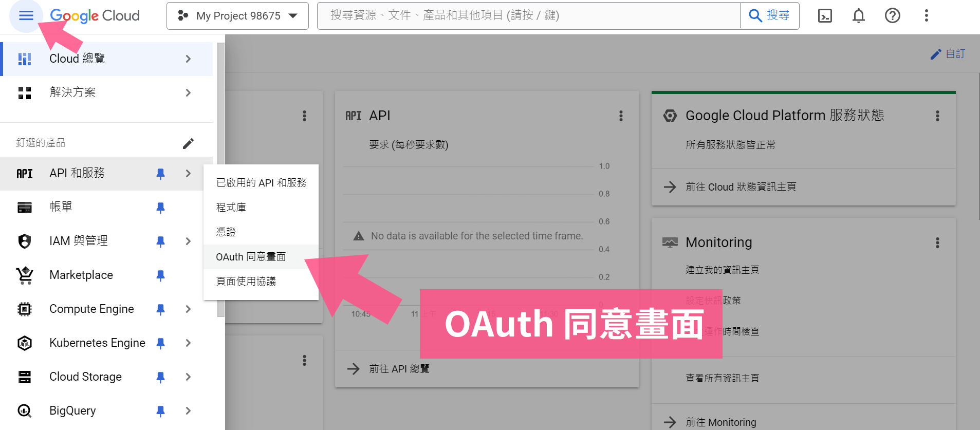980x430 pixels.
Task: Select 頁面使用協議 submenu item
Action: pos(261,282)
